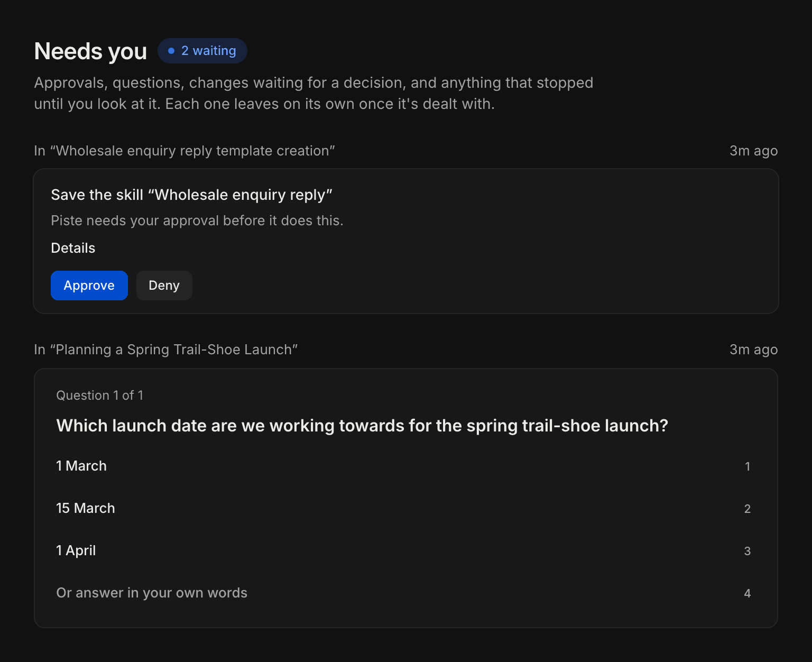The height and width of the screenshot is (662, 812).
Task: Click the 3m ago timestamp for Wholesale enquiry
Action: [753, 151]
